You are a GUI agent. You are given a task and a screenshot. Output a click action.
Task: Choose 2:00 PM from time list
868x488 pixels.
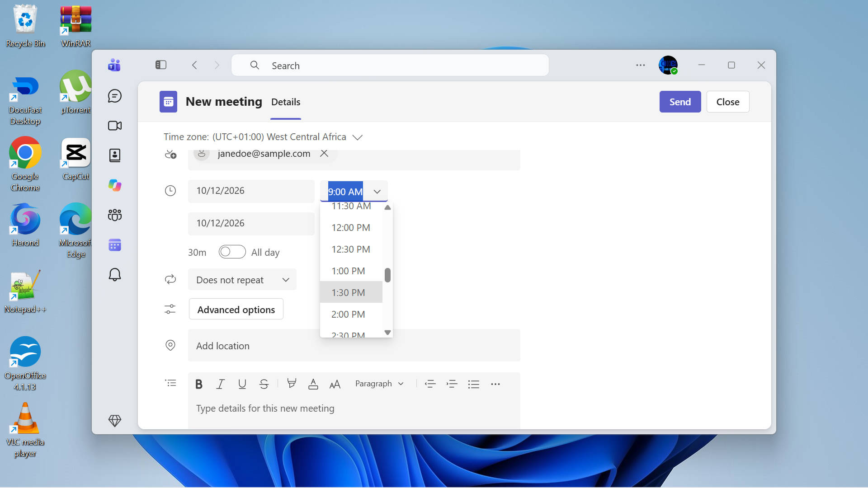click(x=351, y=314)
